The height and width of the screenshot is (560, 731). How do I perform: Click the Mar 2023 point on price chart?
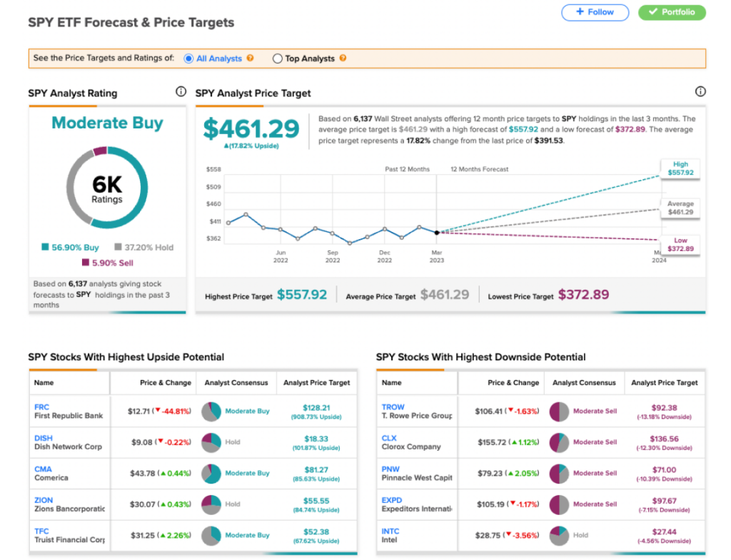437,233
